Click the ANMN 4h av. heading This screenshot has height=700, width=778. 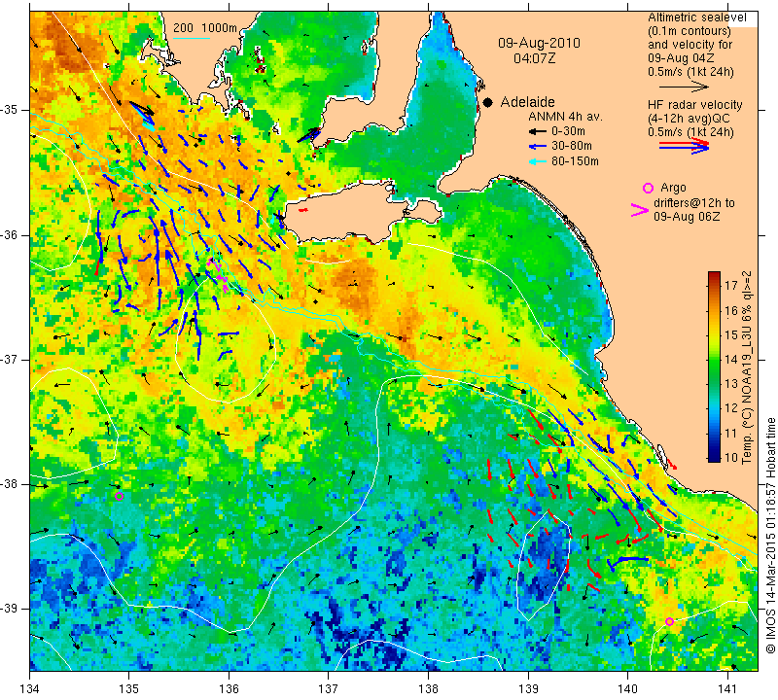click(x=565, y=117)
